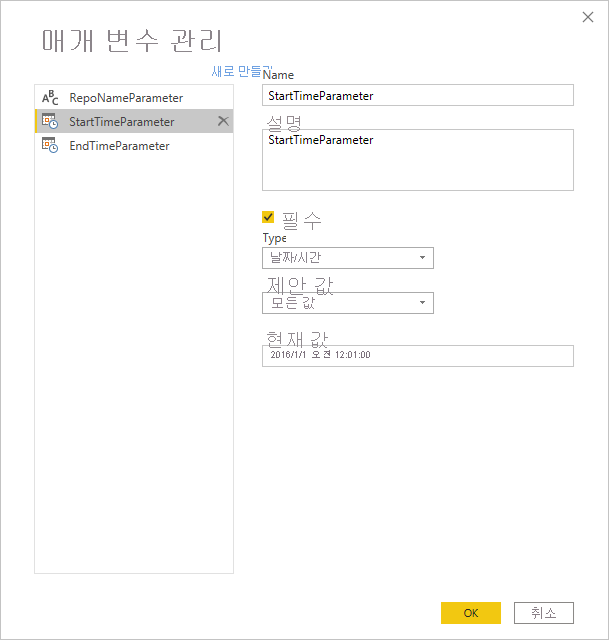The height and width of the screenshot is (640, 609).
Task: Open the Type dropdown showing 날짜/시간
Action: 348,258
